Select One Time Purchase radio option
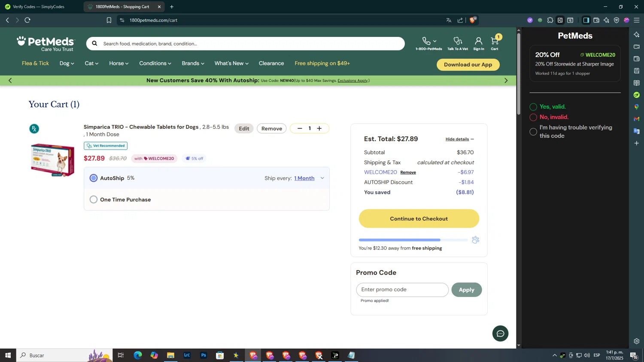644x362 pixels. 94,199
